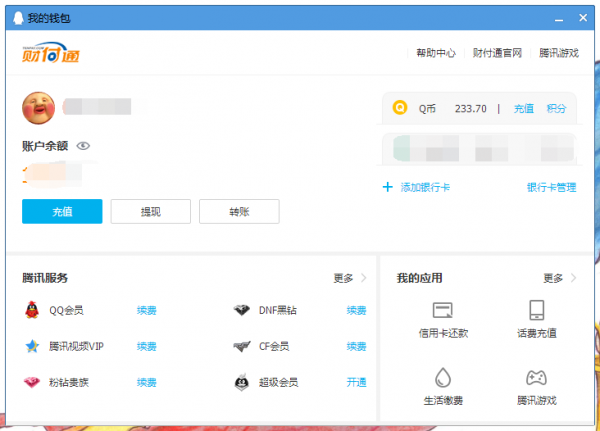Open 话费充值 phone icon
The width and height of the screenshot is (600, 431).
click(536, 310)
